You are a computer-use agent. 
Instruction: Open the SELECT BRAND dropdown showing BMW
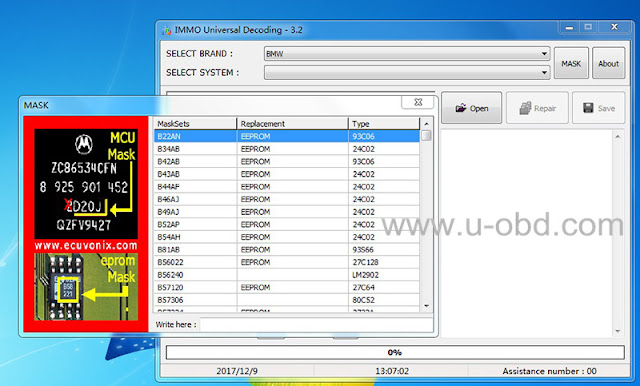pyautogui.click(x=407, y=53)
